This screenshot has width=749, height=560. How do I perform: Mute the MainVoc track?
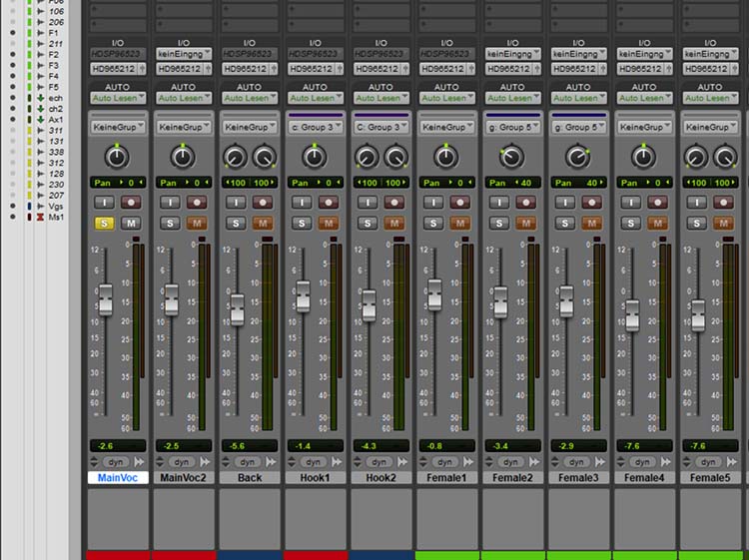point(131,223)
